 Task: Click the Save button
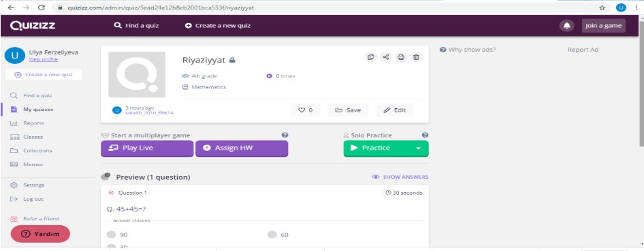[x=348, y=110]
